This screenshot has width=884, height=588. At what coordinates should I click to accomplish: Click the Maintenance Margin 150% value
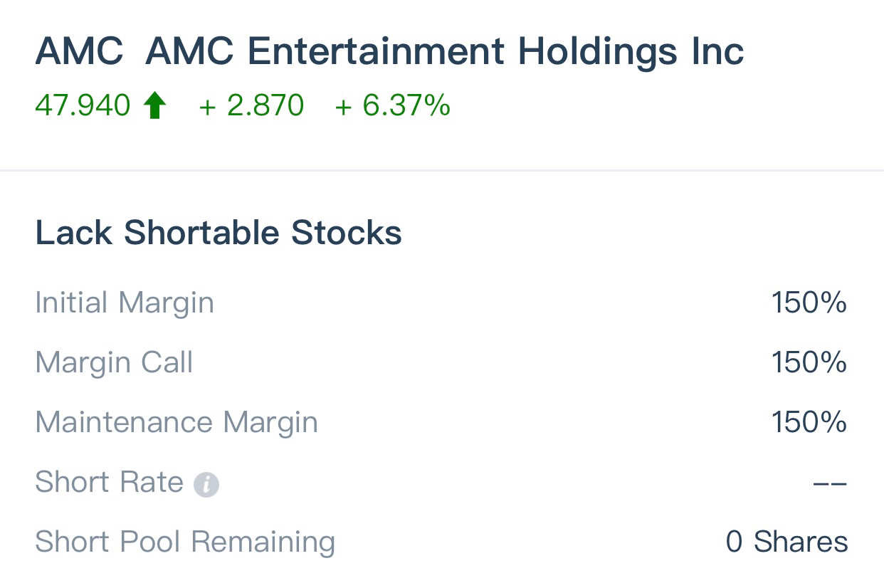(x=809, y=422)
